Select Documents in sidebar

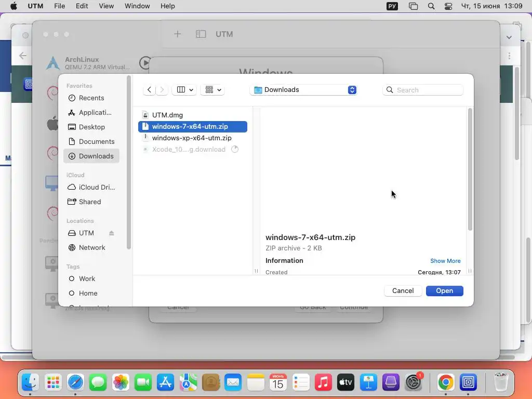91,141
